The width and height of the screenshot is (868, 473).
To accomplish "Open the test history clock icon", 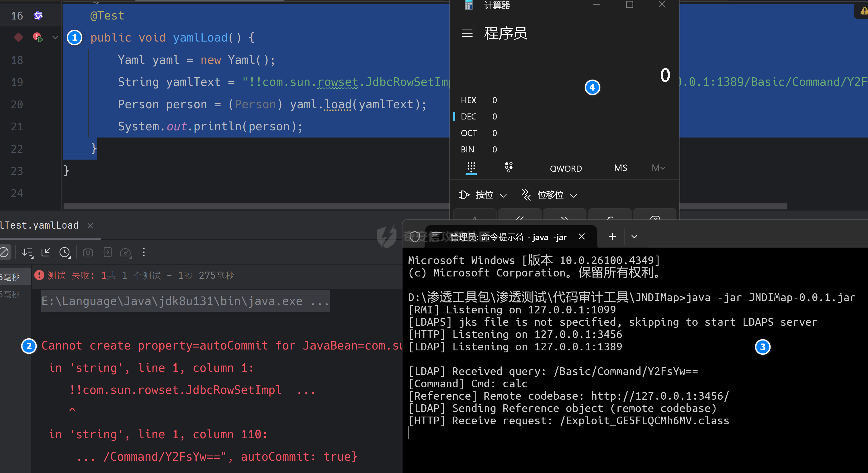I will 65,252.
